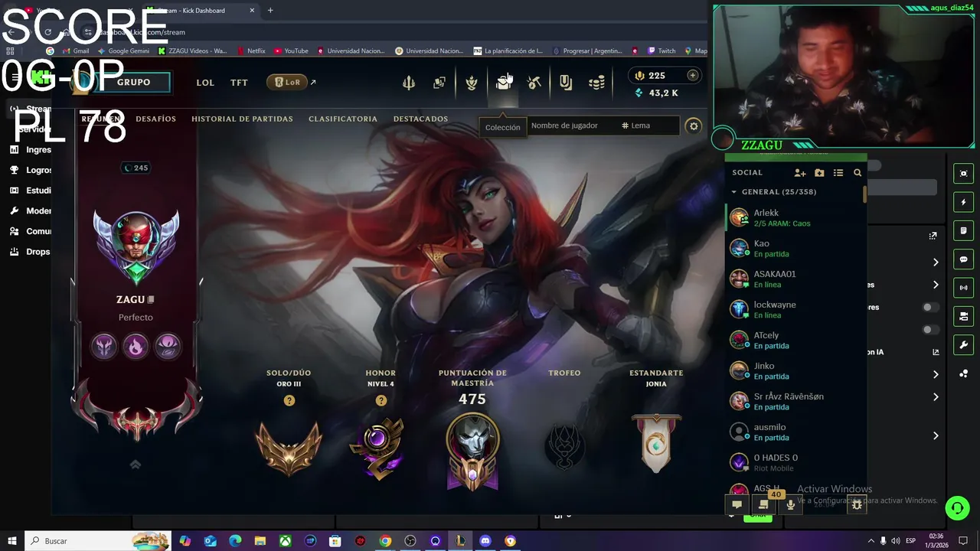Open the pass banner icon beside loot
Image resolution: width=980 pixels, height=551 pixels.
(566, 83)
